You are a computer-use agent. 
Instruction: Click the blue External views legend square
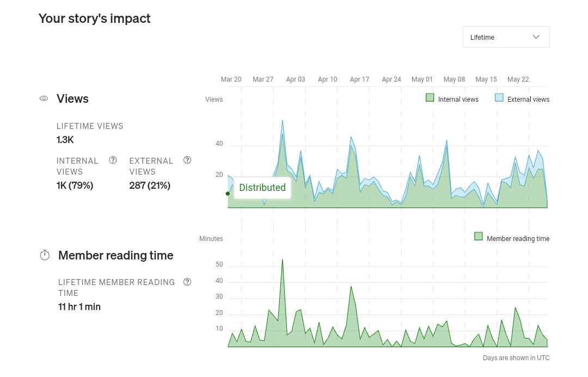pos(499,98)
